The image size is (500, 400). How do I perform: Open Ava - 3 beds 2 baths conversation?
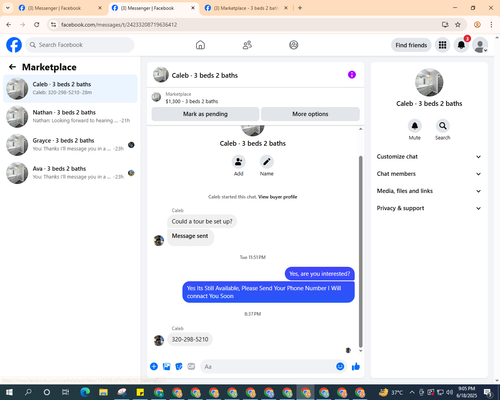click(x=70, y=173)
